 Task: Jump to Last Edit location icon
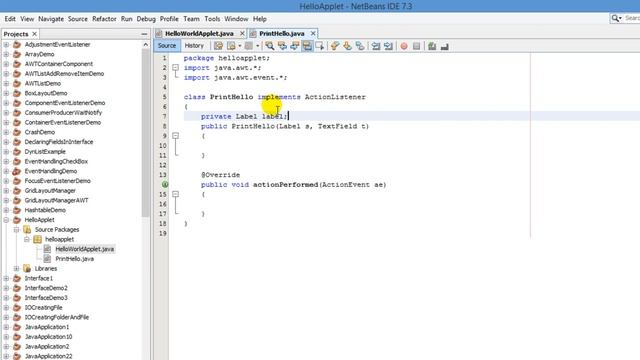(x=218, y=46)
